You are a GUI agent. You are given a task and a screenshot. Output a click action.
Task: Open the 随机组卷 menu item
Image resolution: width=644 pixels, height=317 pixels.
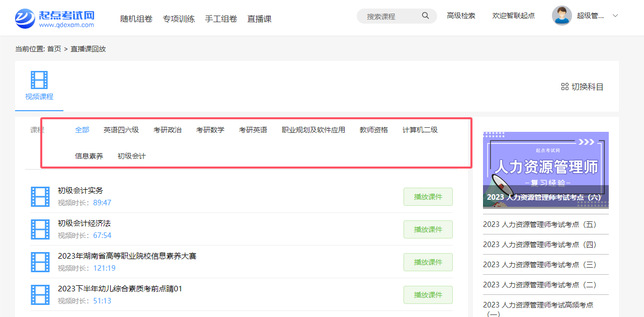[x=136, y=19]
